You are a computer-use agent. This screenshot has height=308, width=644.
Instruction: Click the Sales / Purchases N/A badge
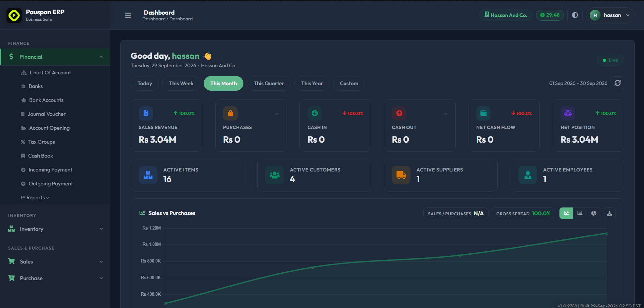click(x=456, y=213)
